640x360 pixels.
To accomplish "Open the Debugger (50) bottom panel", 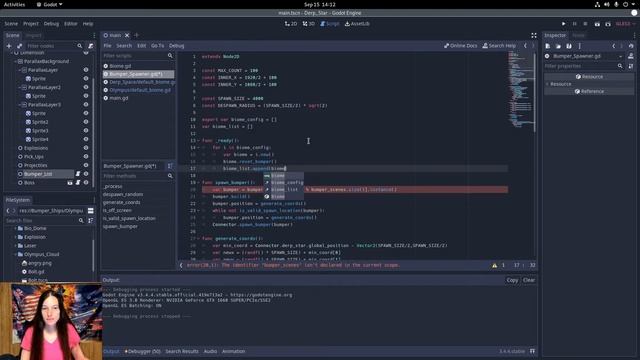I will 142,351.
